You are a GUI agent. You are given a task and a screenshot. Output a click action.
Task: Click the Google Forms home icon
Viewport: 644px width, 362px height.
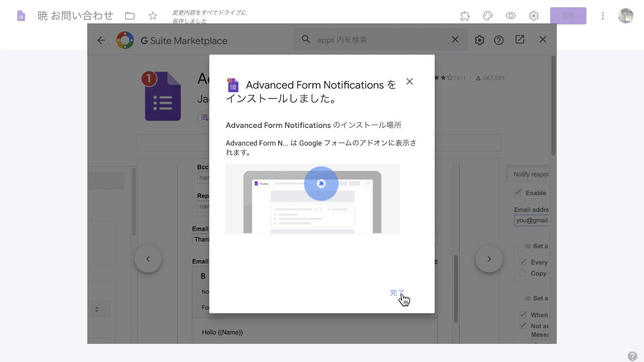coord(21,16)
